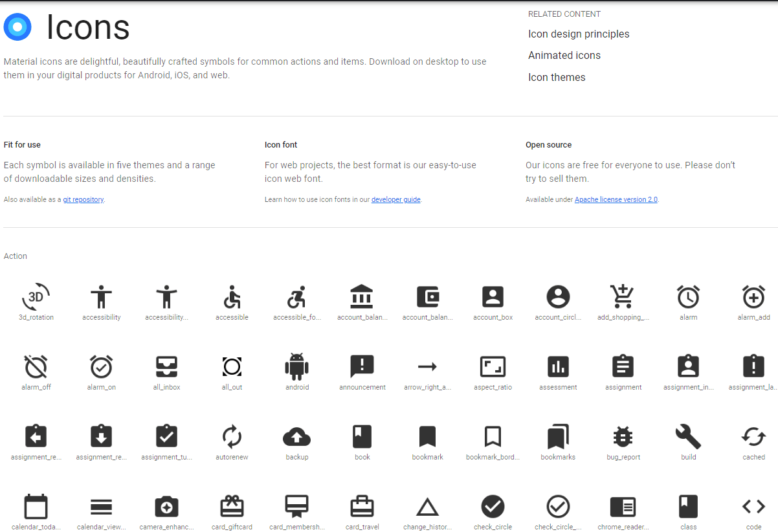Select the accessible_forward icon
Viewport: 778px width, 532px height.
click(297, 296)
